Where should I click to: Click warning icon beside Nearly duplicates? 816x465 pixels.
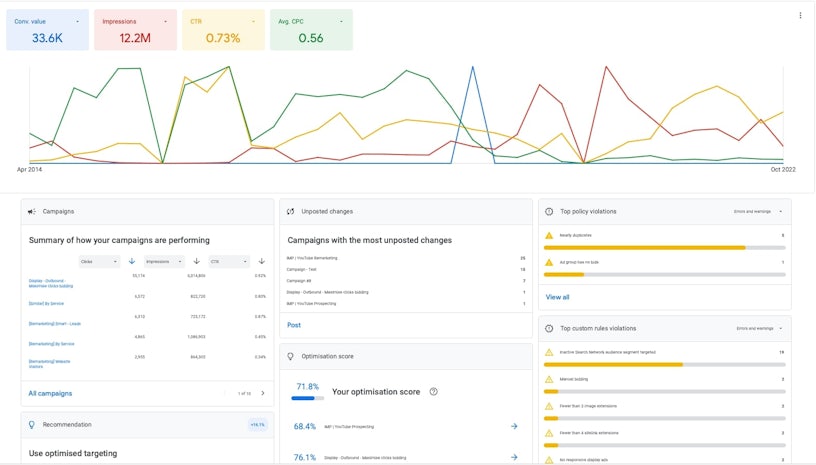[548, 235]
